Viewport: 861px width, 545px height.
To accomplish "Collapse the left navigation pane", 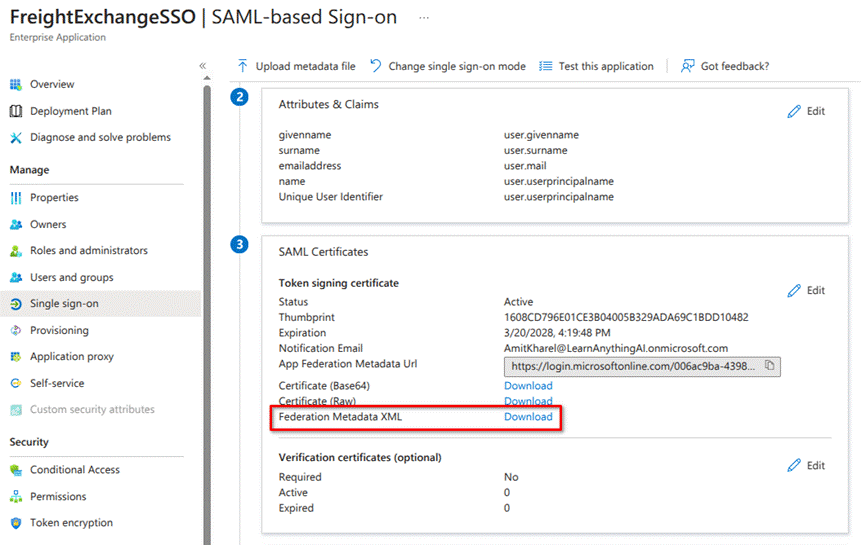I will pyautogui.click(x=203, y=66).
